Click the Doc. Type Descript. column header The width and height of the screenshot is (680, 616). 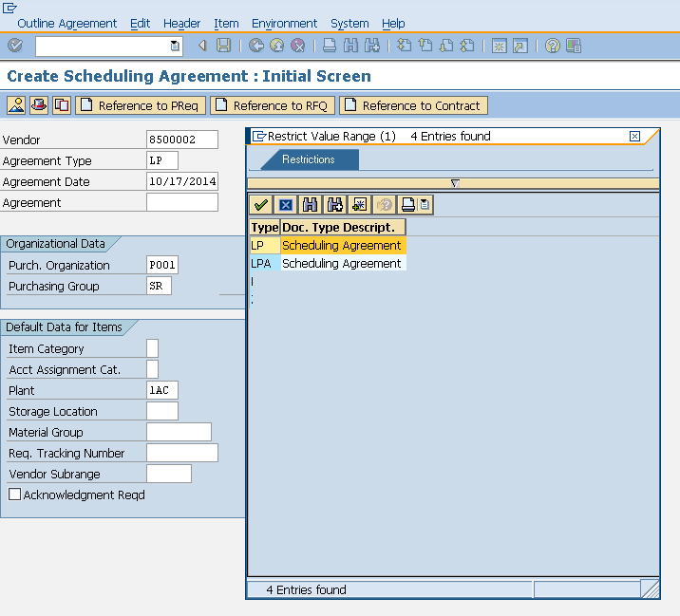tap(343, 227)
